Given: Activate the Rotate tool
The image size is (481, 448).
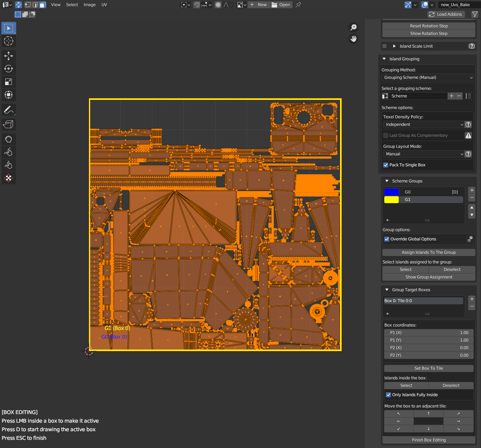Looking at the screenshot, I should coord(9,69).
